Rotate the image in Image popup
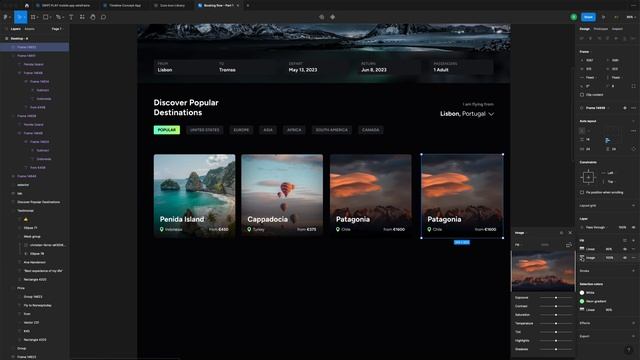The width and height of the screenshot is (640, 360). (x=569, y=245)
